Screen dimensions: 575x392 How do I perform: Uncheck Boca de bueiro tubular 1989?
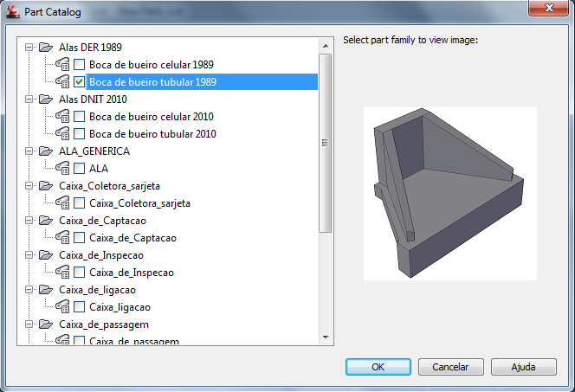pos(79,82)
